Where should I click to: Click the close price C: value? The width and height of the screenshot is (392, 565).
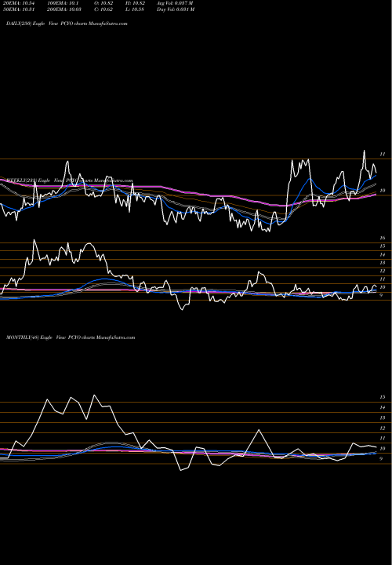[x=103, y=9]
